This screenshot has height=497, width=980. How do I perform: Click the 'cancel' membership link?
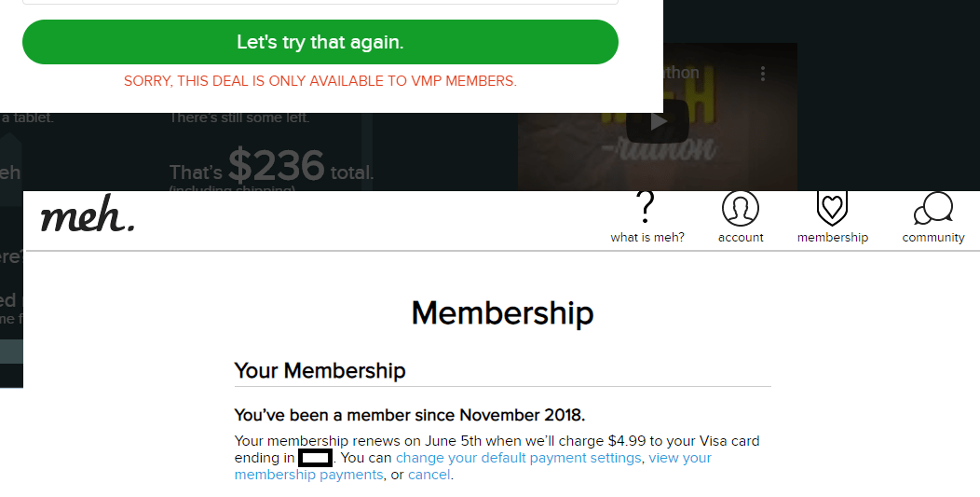[429, 475]
